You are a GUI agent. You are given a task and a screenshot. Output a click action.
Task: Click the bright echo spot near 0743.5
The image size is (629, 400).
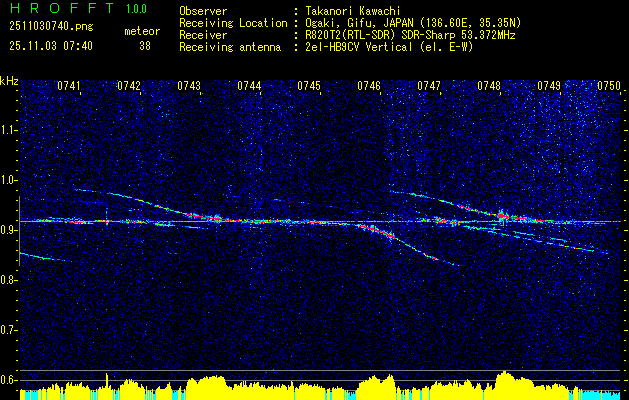(x=217, y=219)
